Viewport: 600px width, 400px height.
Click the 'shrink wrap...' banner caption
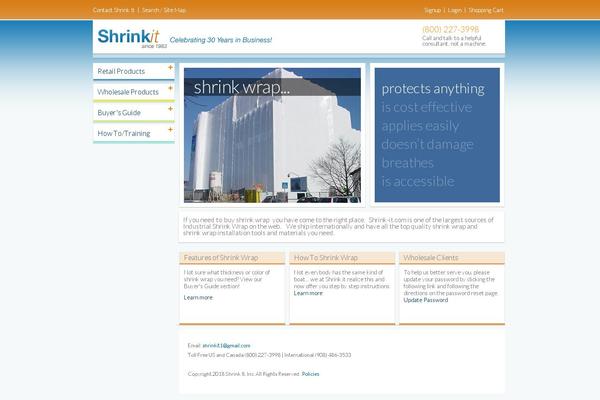tap(241, 87)
